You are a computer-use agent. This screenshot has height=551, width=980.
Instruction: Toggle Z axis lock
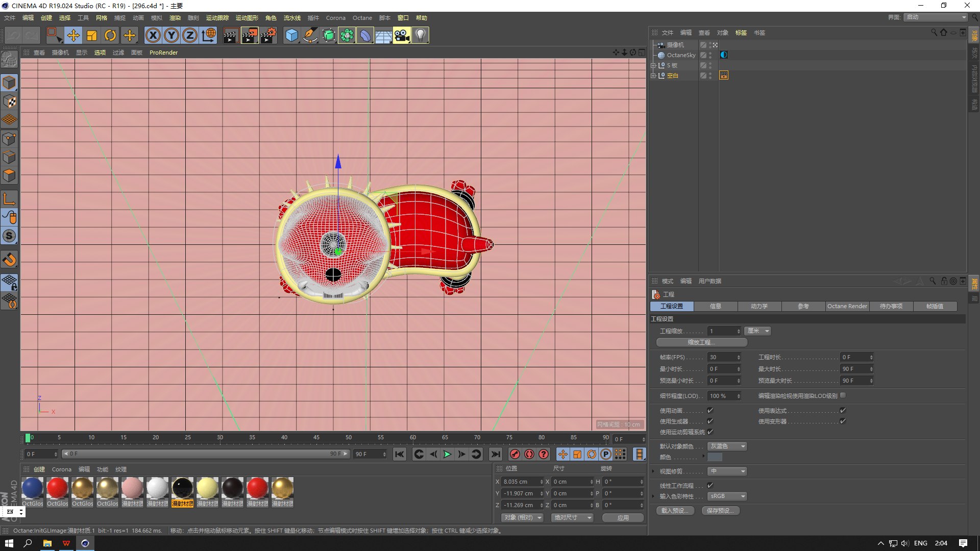pos(190,35)
